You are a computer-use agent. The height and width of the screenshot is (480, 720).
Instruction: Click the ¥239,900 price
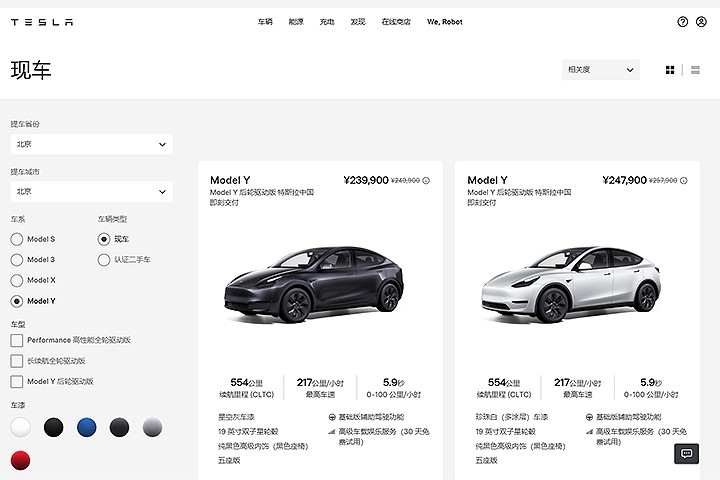(366, 180)
